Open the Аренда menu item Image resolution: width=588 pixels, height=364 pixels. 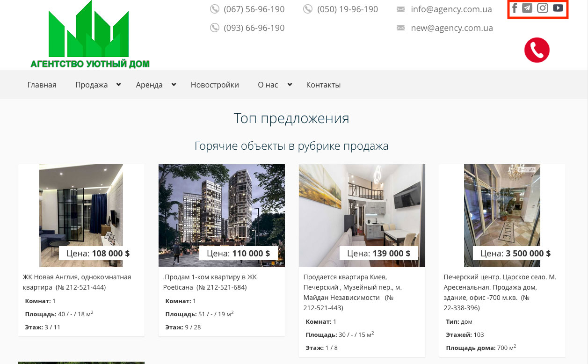point(149,85)
